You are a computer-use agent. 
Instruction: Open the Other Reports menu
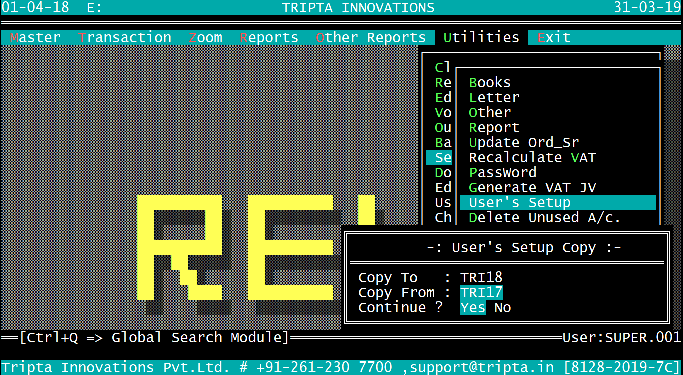click(371, 37)
